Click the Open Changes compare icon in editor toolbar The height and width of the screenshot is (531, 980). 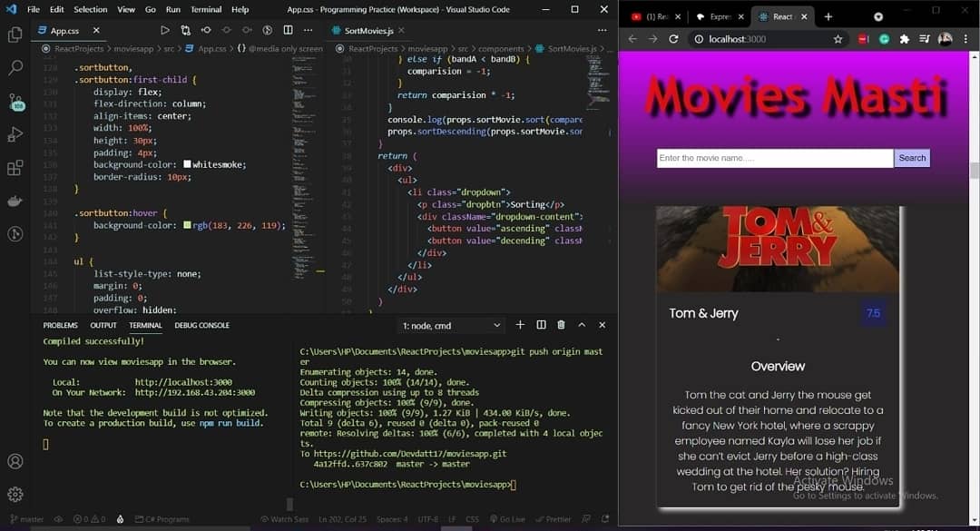(x=186, y=30)
